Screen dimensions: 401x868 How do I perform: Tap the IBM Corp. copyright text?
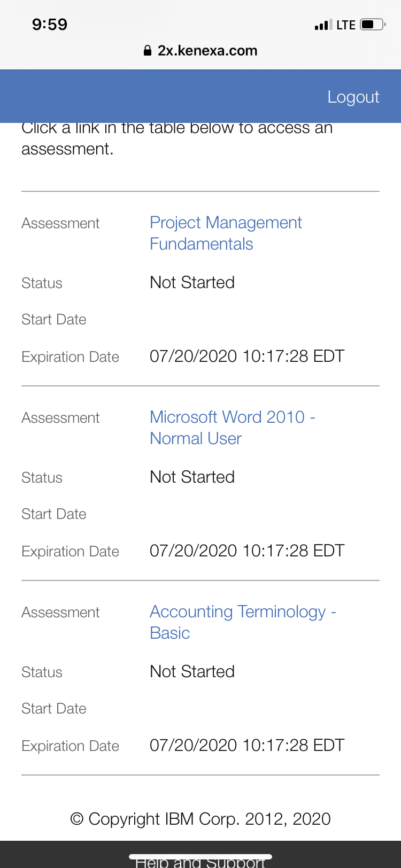tap(200, 819)
